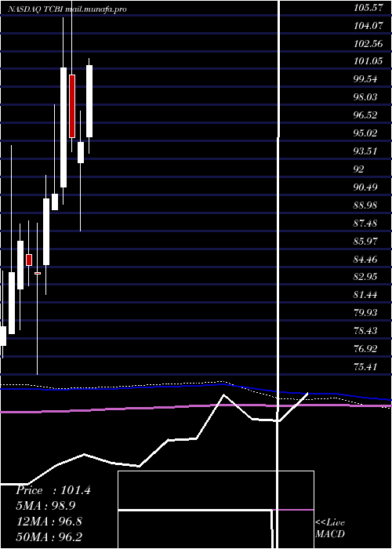Click the small red candlestick near 84.46
The image size is (392, 549).
tap(29, 260)
